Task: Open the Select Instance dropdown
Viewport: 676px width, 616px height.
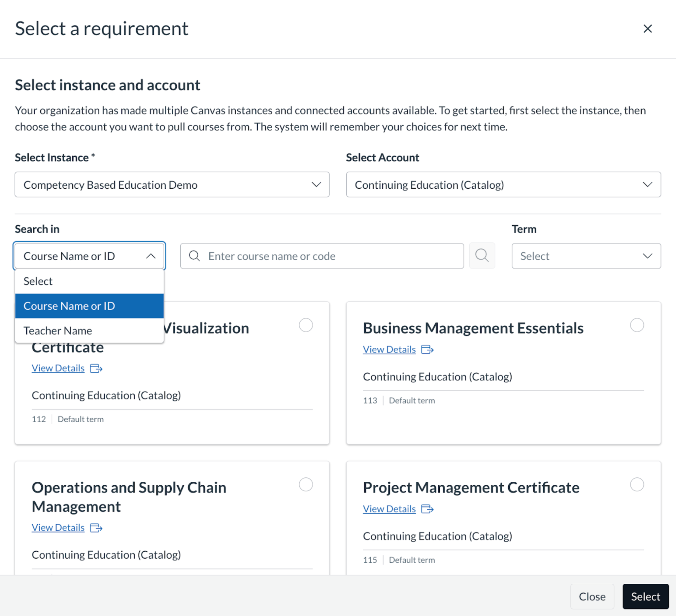Action: click(172, 185)
